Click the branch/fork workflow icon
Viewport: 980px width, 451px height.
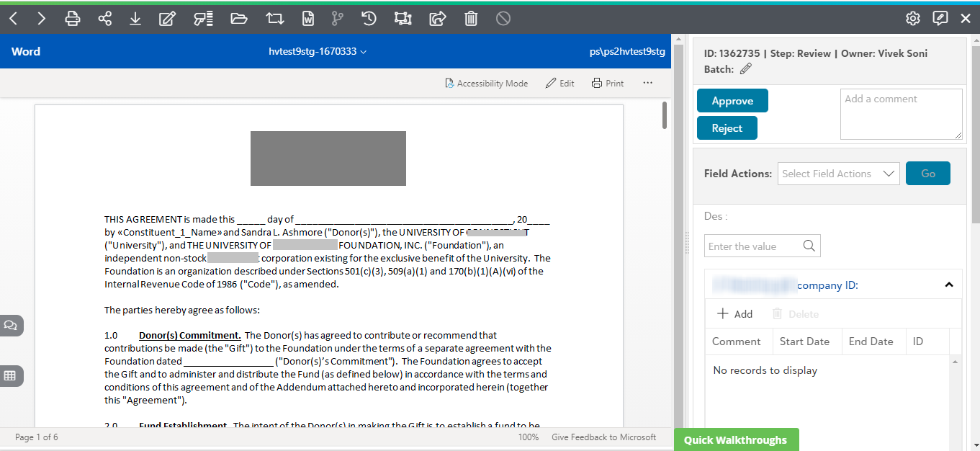click(338, 19)
